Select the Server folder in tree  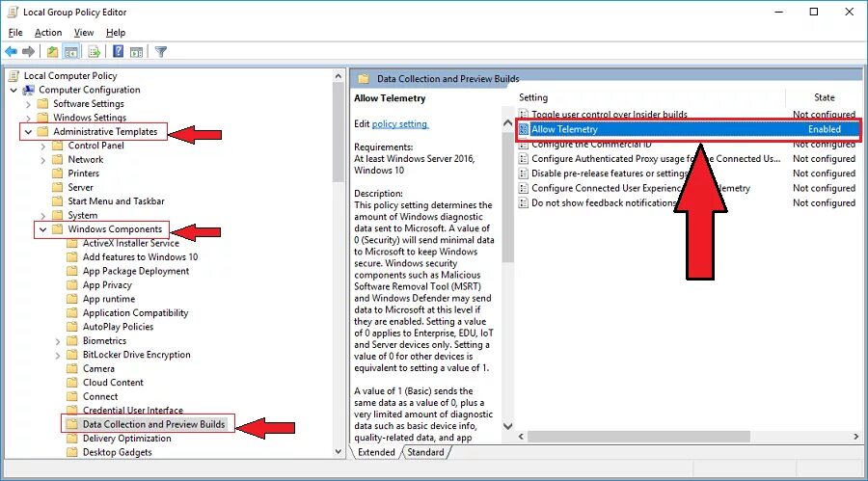(81, 188)
